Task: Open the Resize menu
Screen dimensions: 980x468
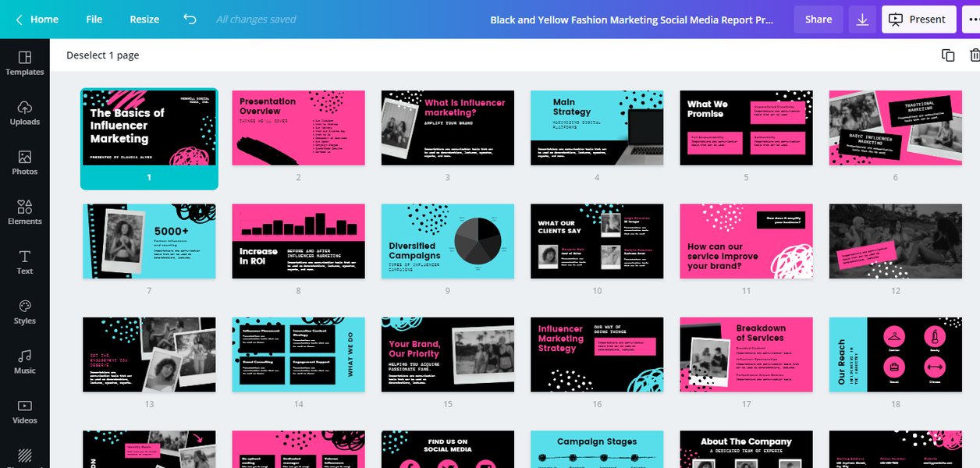Action: tap(144, 19)
